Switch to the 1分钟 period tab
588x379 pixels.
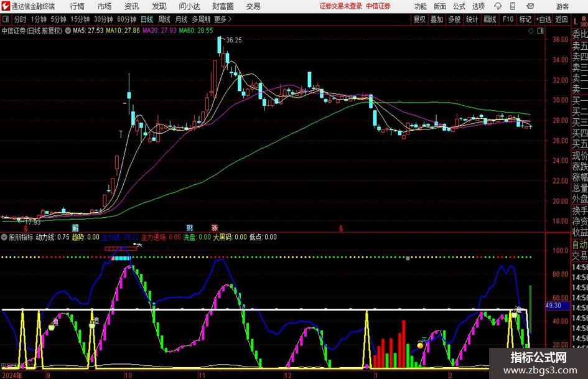(38, 19)
